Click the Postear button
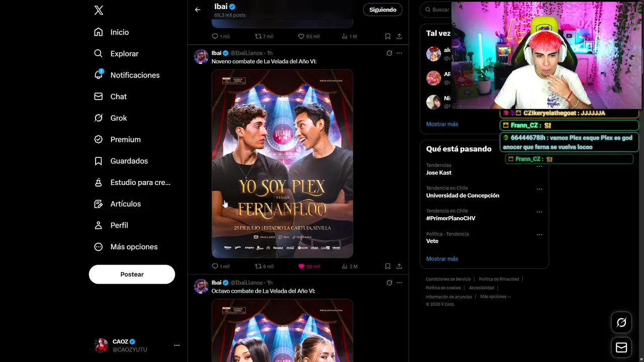 (132, 275)
